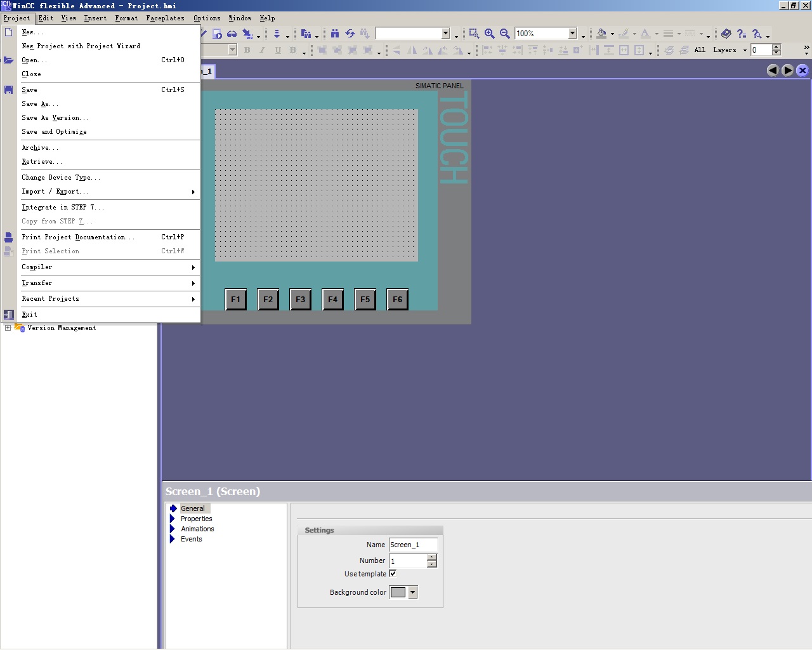
Task: Select Properties in the property tree
Action: coord(196,519)
